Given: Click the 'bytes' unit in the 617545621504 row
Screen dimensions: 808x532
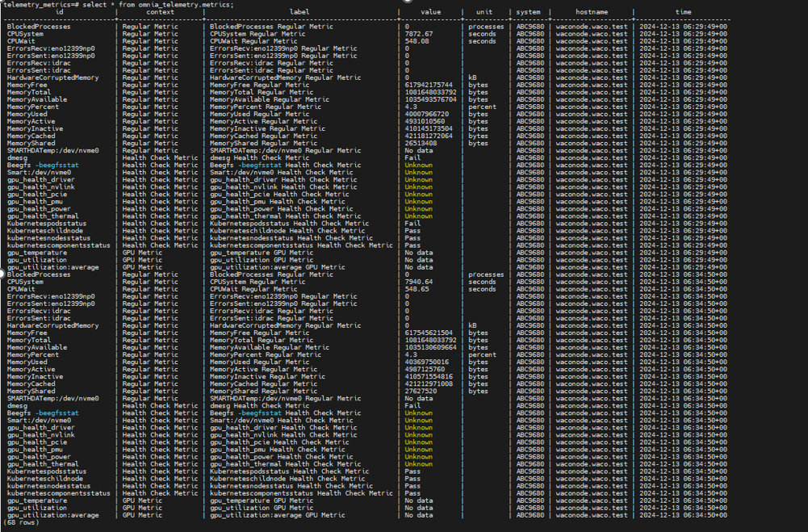Looking at the screenshot, I should [x=478, y=333].
